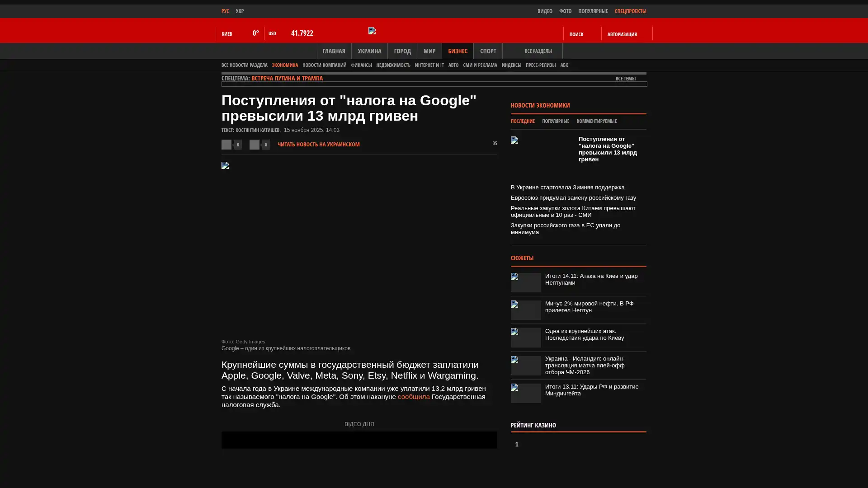Open thumbnail for 'Итоги 14.11' story
Image resolution: width=868 pixels, height=488 pixels.
[526, 282]
